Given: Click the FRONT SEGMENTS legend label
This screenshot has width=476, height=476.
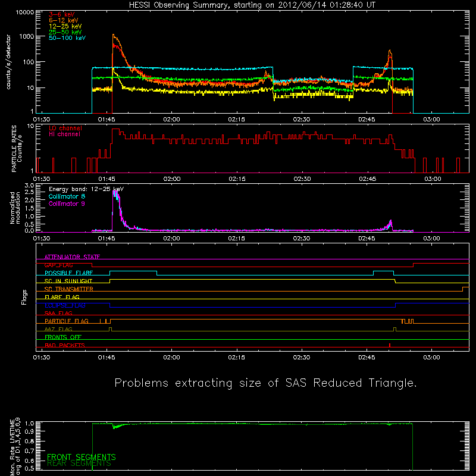Looking at the screenshot, I should click(x=82, y=457).
